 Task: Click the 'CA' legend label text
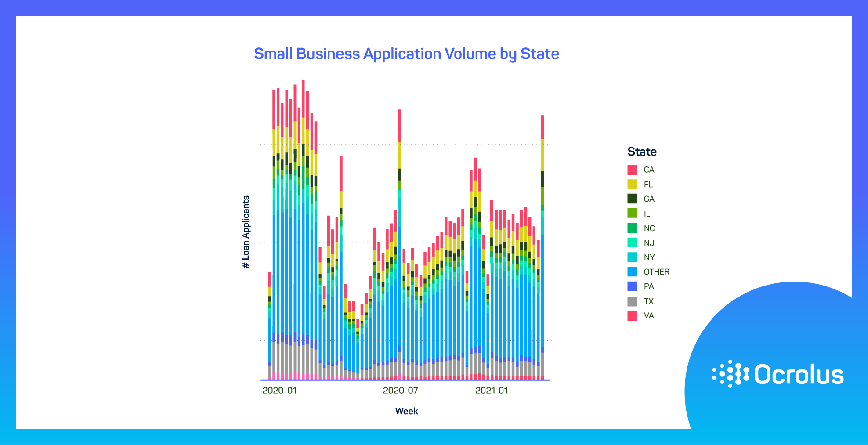[x=649, y=170]
